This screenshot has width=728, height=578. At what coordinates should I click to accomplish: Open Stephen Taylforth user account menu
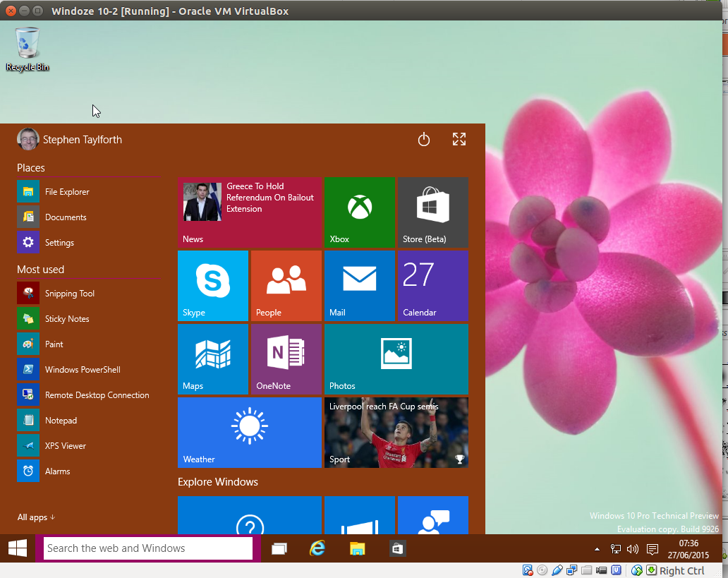coord(69,140)
